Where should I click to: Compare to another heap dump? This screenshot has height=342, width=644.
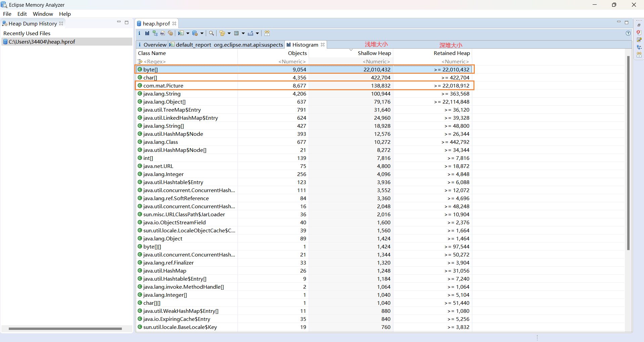pyautogui.click(x=267, y=33)
